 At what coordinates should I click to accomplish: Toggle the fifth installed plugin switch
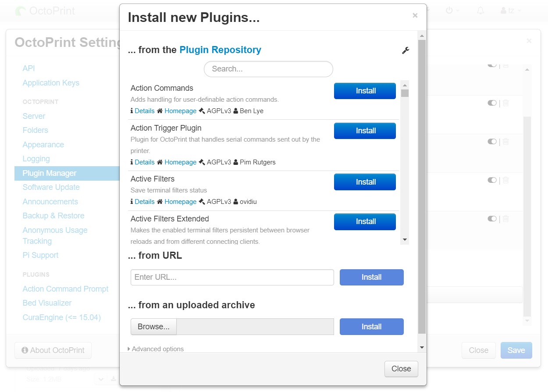tap(492, 218)
